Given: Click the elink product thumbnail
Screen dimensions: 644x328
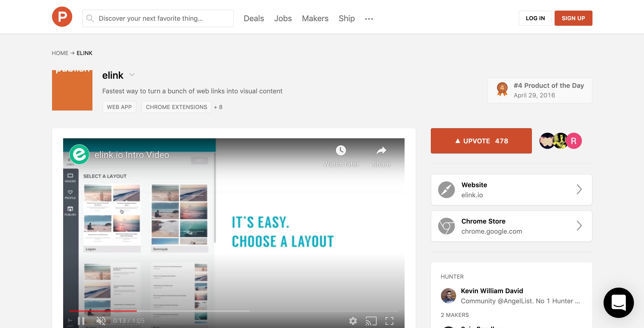Looking at the screenshot, I should [x=72, y=90].
